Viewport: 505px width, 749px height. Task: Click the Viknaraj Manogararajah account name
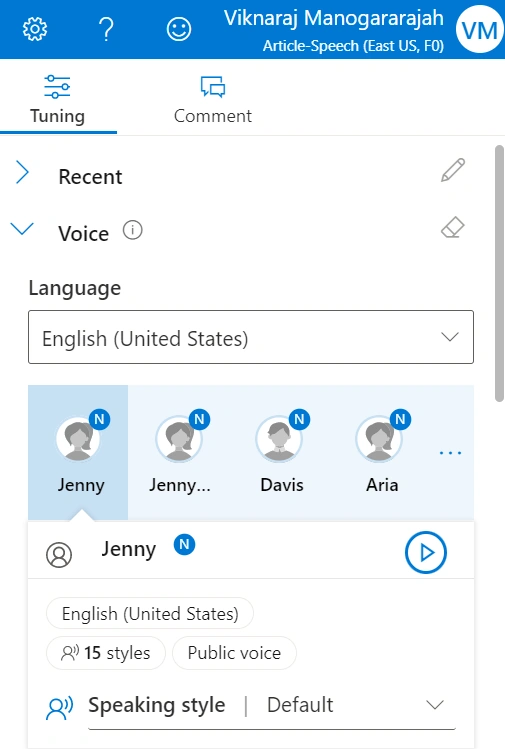click(333, 18)
